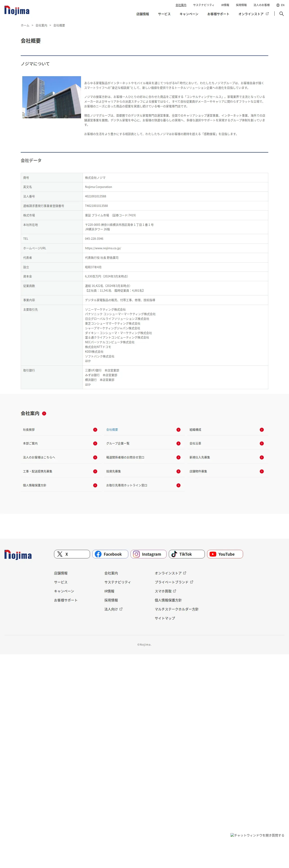Click red arrow icon on グループ企業一覧 row

pyautogui.click(x=178, y=443)
